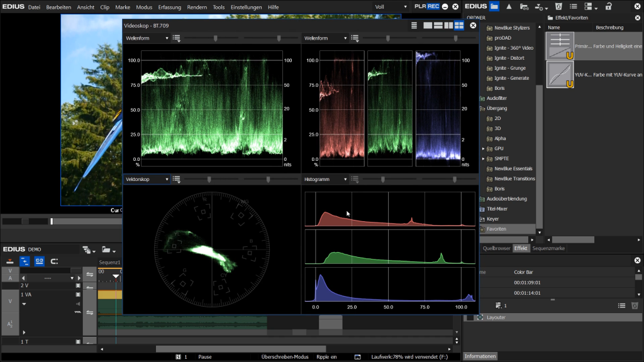Open the Histogramm scope type dropdown
644x362 pixels.
point(325,179)
